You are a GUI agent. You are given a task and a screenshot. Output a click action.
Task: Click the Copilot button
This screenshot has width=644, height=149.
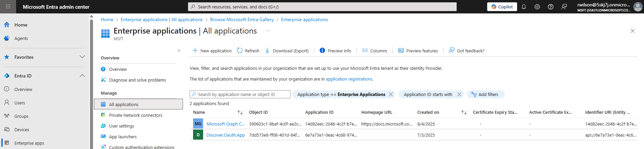pos(502,7)
